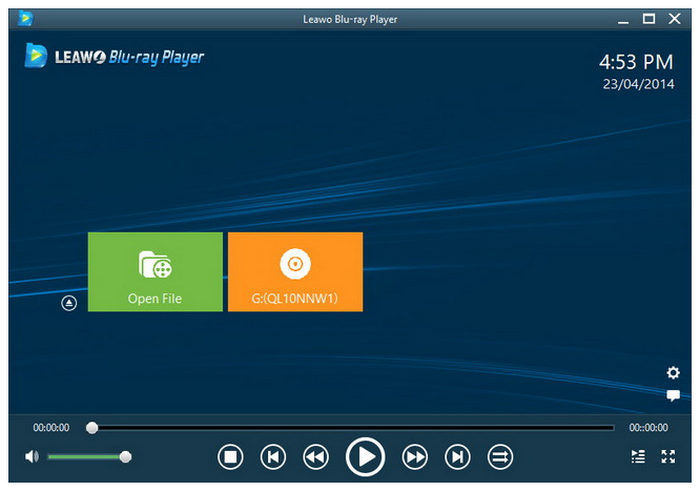Close the Leawo Blu-ray Player window
700x491 pixels.
point(675,19)
